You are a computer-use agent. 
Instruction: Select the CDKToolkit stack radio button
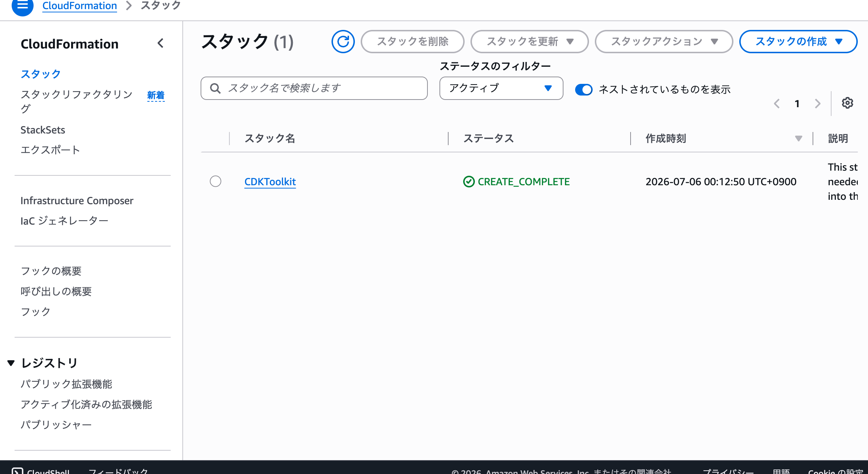coord(216,181)
